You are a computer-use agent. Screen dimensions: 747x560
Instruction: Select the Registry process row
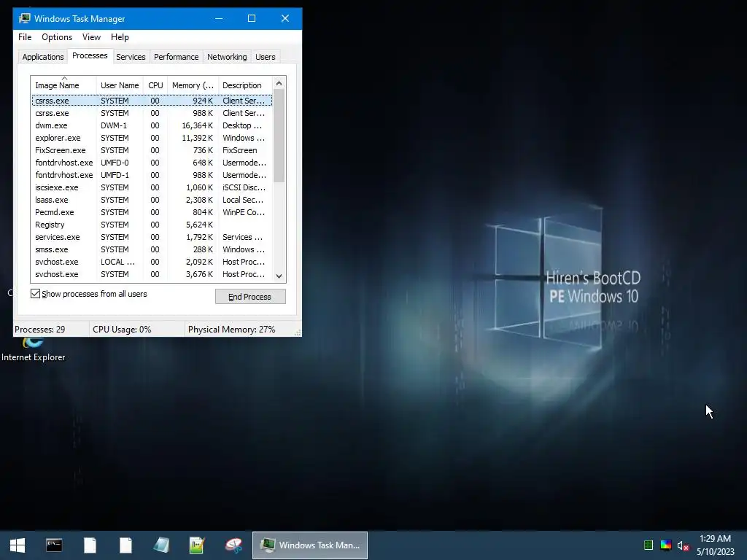(152, 225)
